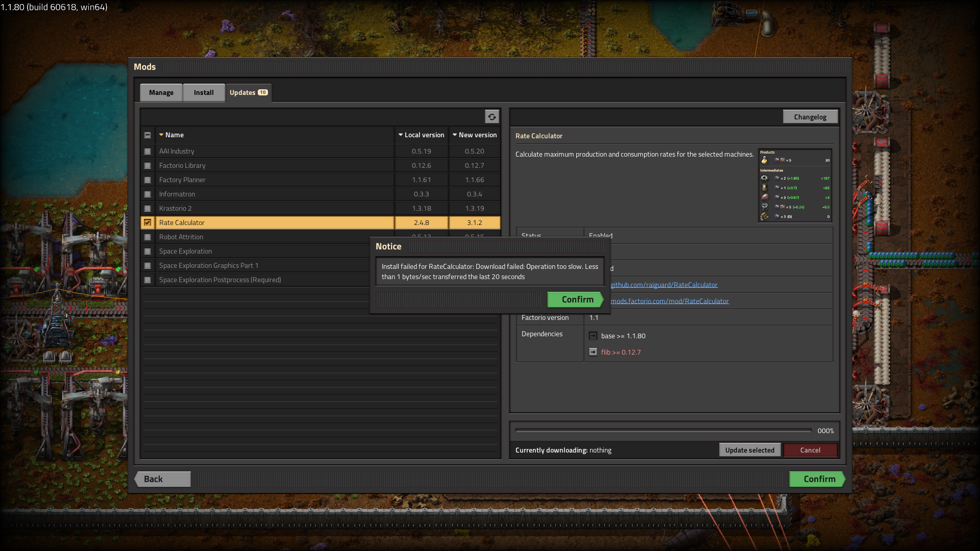Open the mods.factorio.com RateCalculator link

click(670, 301)
